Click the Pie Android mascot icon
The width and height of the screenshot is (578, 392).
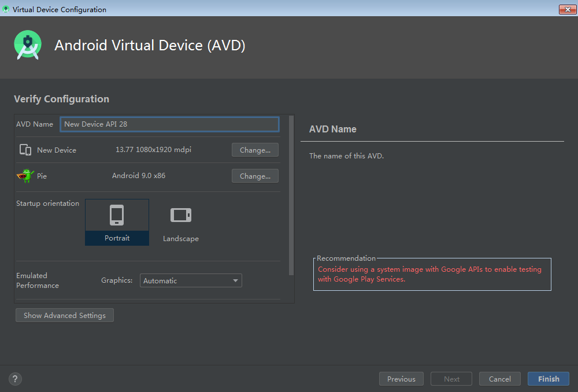[25, 176]
